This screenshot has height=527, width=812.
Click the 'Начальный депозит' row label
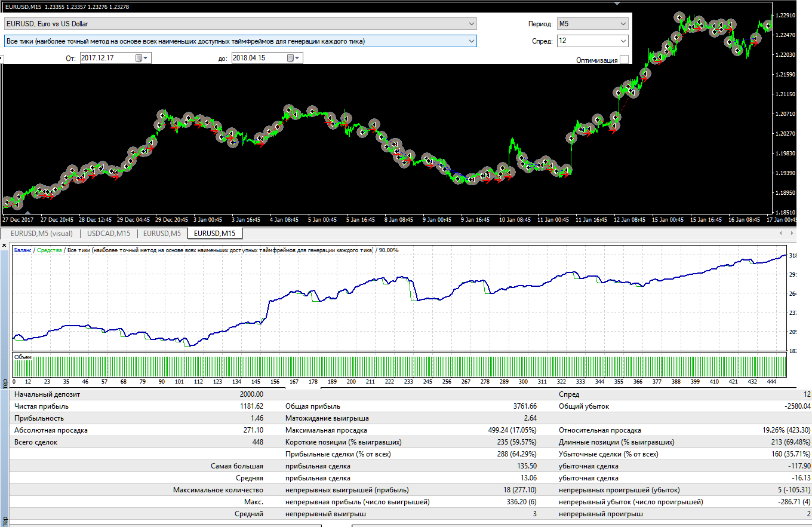pos(47,394)
